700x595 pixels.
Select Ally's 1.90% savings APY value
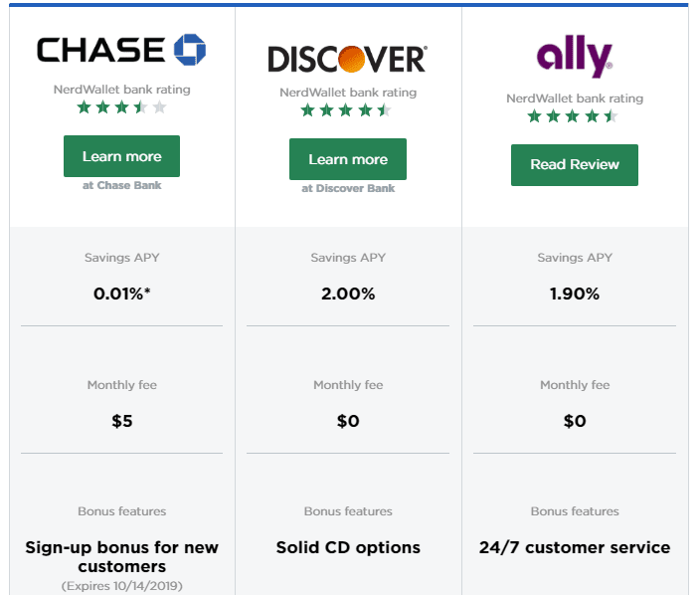(575, 294)
